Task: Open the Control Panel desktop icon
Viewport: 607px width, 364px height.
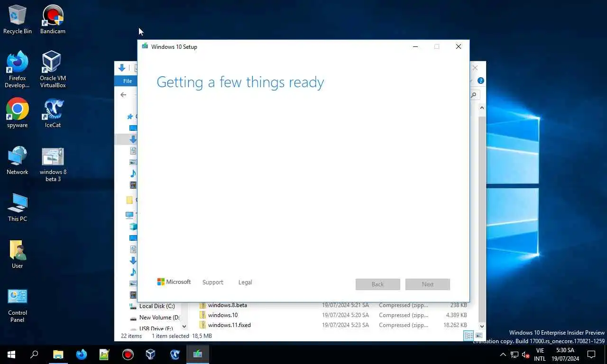Action: coord(18,305)
